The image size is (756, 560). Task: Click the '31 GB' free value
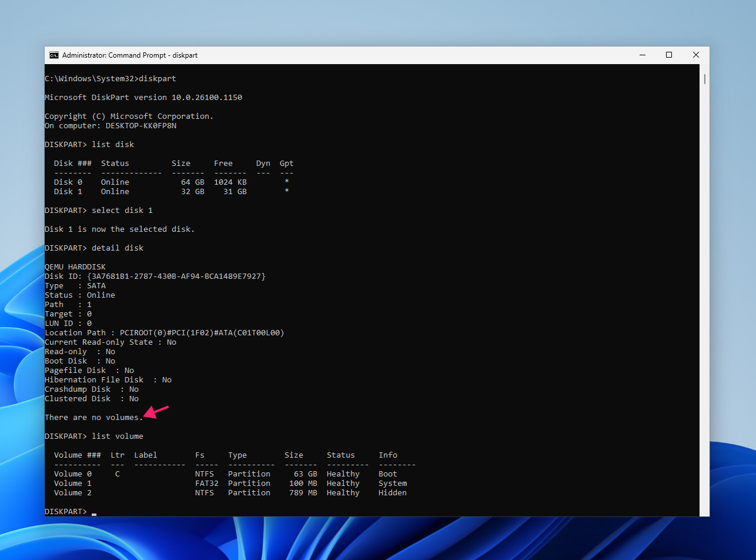(235, 191)
